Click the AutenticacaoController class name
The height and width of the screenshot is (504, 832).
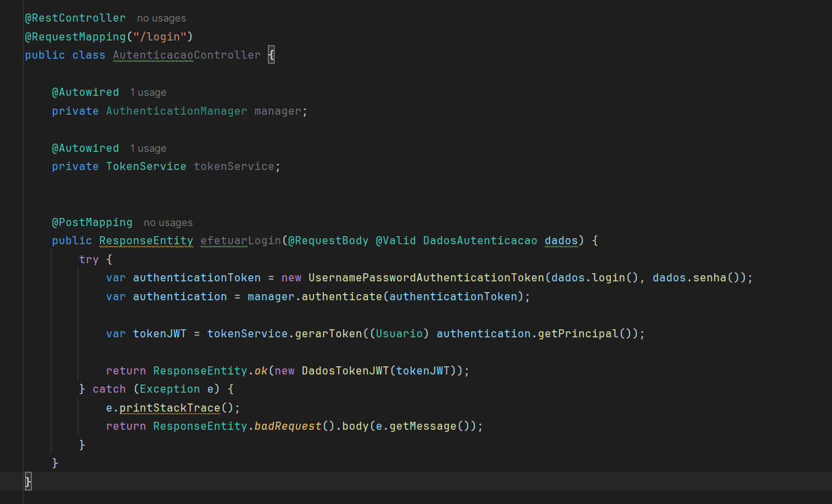coord(186,55)
